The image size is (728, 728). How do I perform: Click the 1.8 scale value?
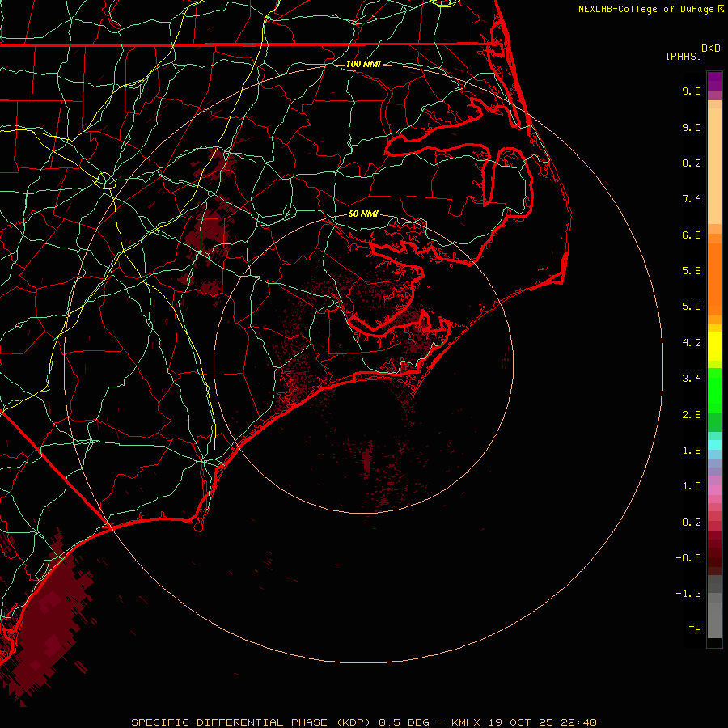[692, 451]
